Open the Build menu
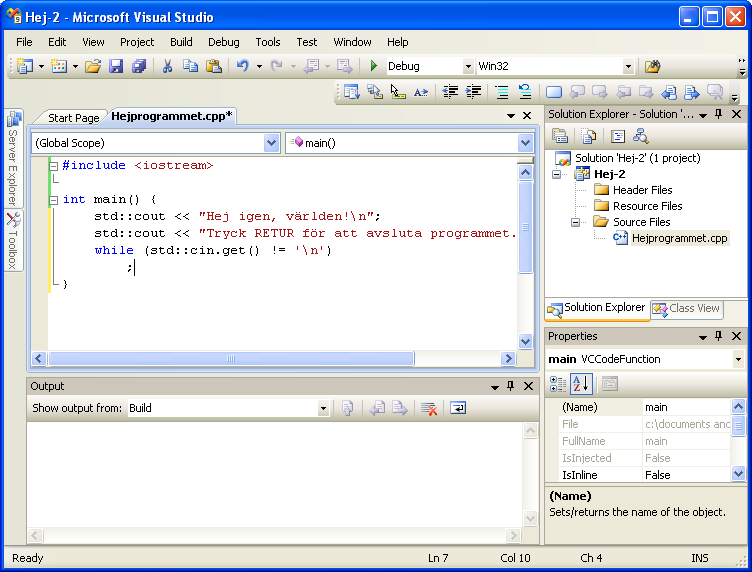The image size is (752, 572). click(181, 42)
